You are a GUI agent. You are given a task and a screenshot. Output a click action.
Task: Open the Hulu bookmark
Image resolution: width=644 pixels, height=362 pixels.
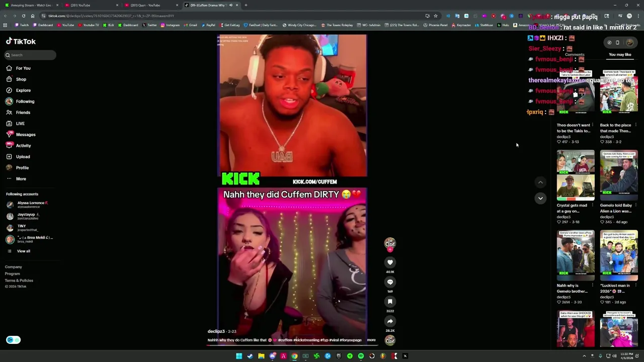(504, 25)
